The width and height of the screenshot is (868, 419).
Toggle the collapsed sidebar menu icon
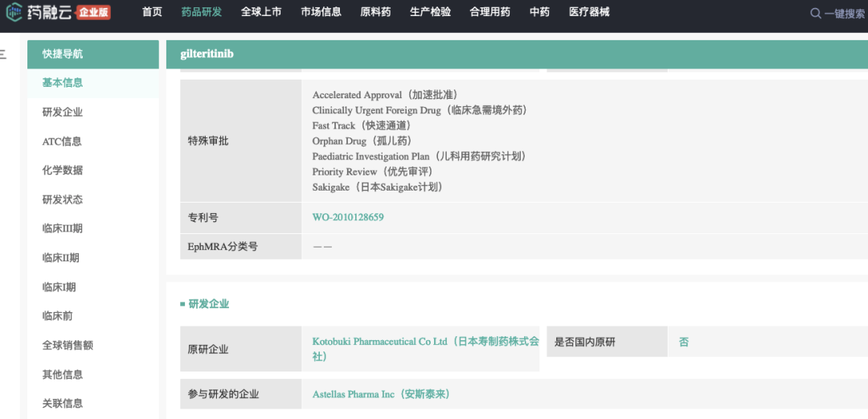pos(2,54)
